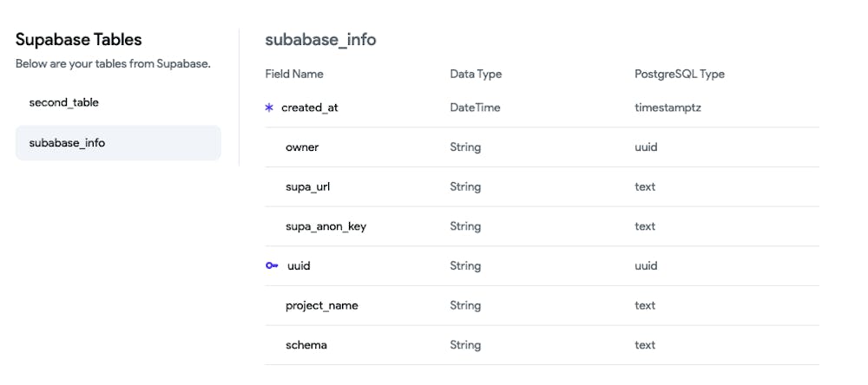Click the subabase_info table heading
The height and width of the screenshot is (385, 868).
pos(320,39)
